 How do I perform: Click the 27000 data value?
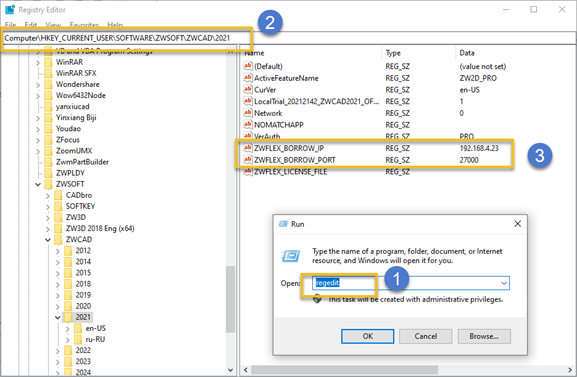[469, 160]
